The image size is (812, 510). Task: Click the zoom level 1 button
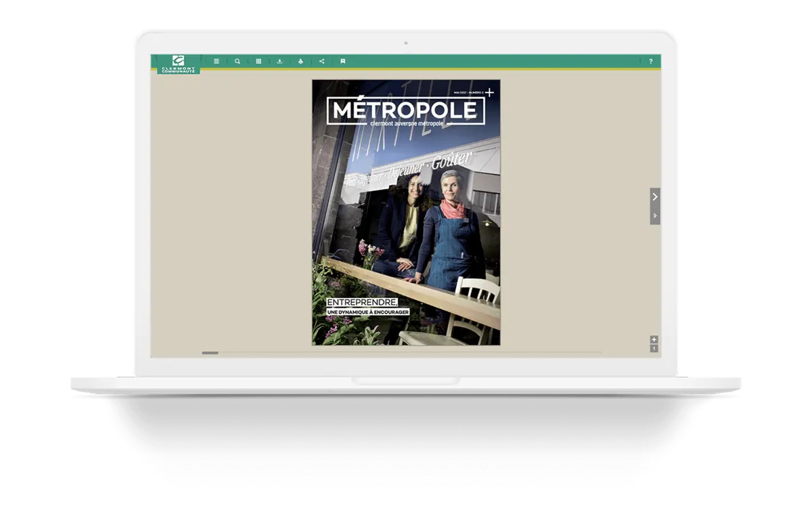click(654, 348)
